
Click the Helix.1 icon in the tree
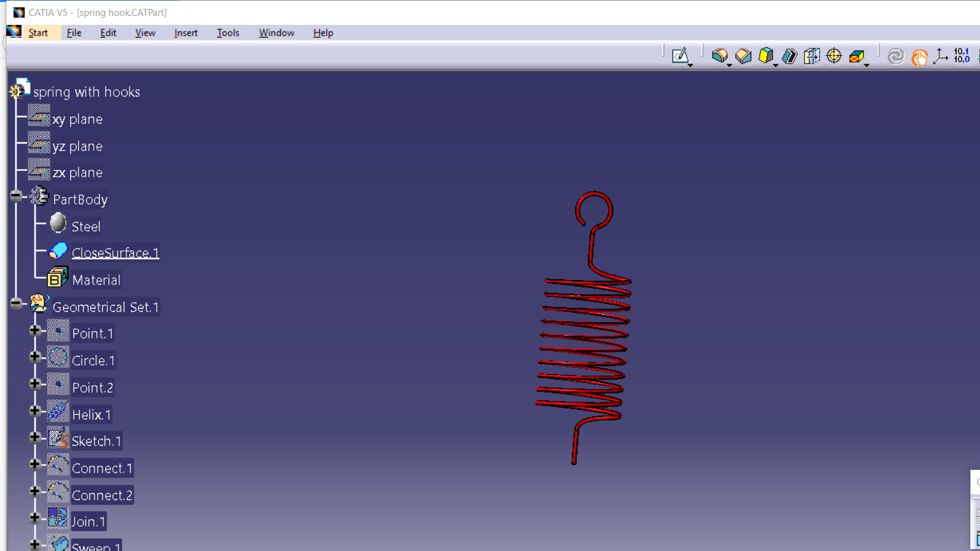point(58,411)
